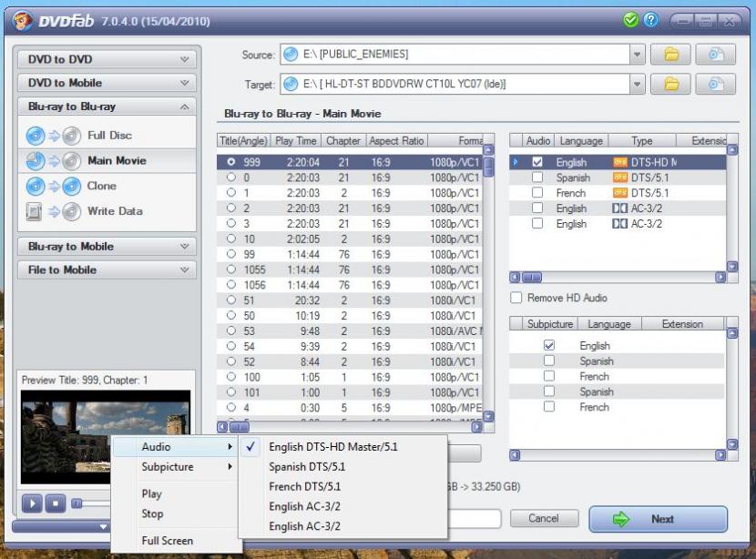Select title 1055 radio button
This screenshot has height=559, width=756.
(x=231, y=269)
